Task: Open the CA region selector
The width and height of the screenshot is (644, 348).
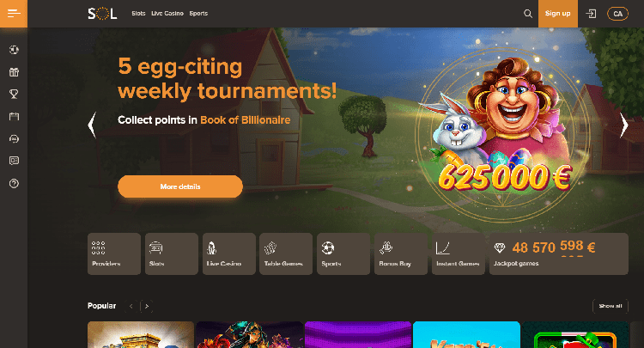Action: pos(617,14)
